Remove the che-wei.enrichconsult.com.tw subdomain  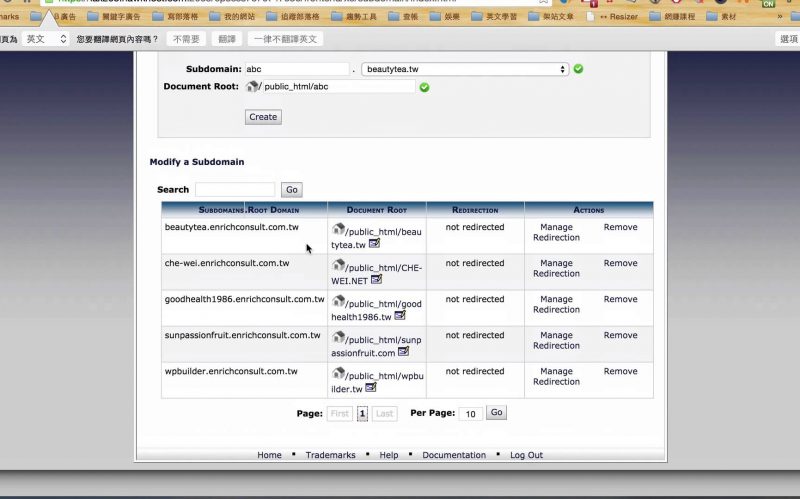(620, 263)
